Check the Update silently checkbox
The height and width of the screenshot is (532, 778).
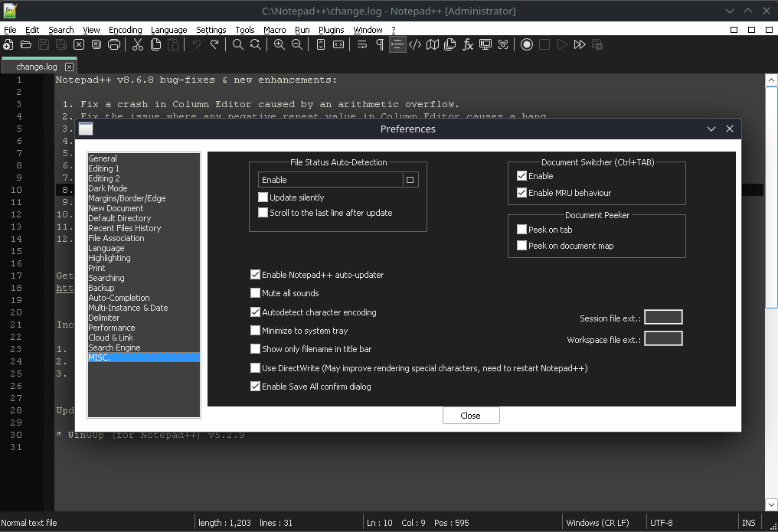pyautogui.click(x=263, y=197)
